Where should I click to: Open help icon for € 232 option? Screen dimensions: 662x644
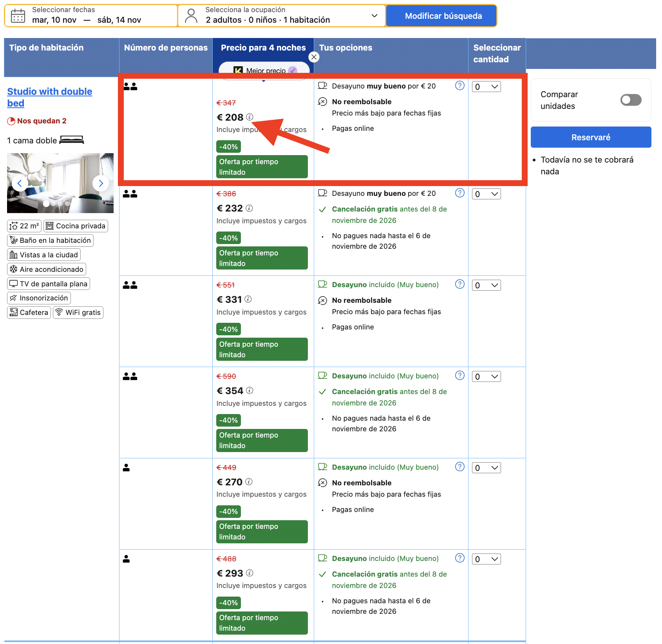[x=460, y=193]
